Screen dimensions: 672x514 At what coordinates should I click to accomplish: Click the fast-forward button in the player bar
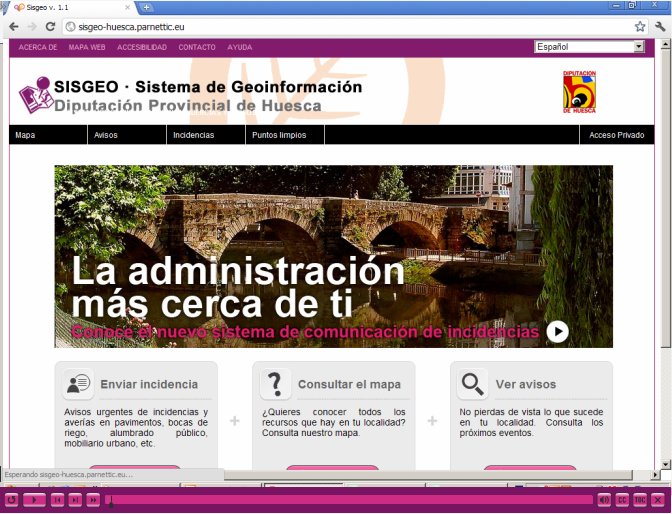pyautogui.click(x=93, y=499)
